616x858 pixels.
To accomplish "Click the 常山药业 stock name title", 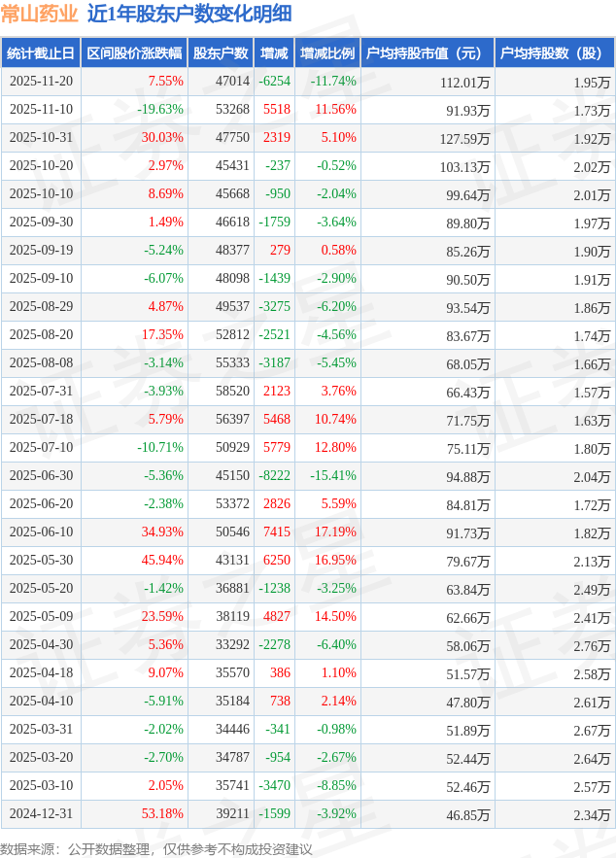I will point(39,14).
